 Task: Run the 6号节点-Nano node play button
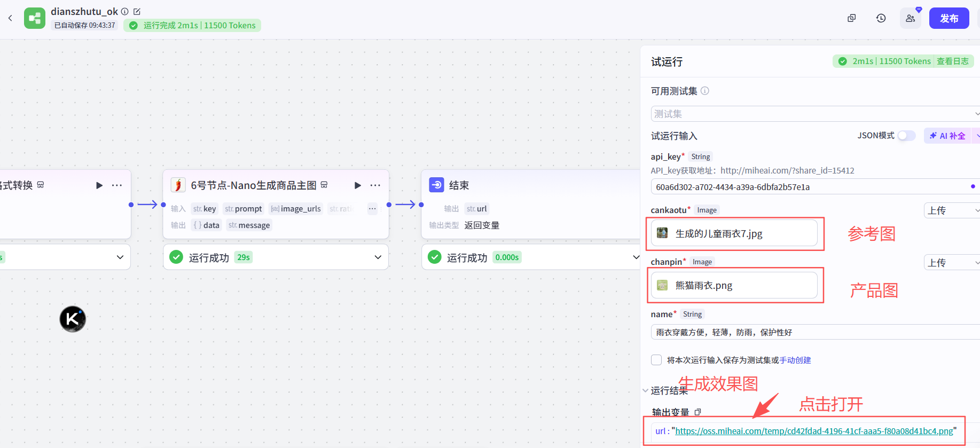pos(358,185)
